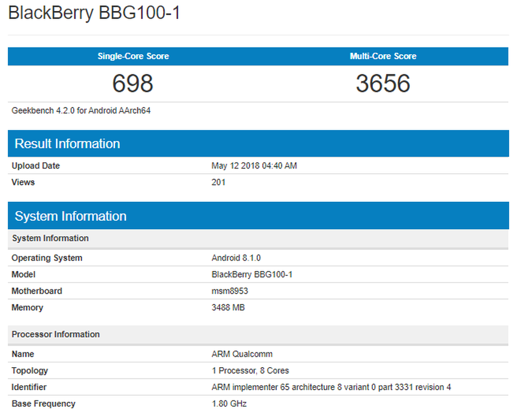Click the Single-Core Score header

click(133, 56)
